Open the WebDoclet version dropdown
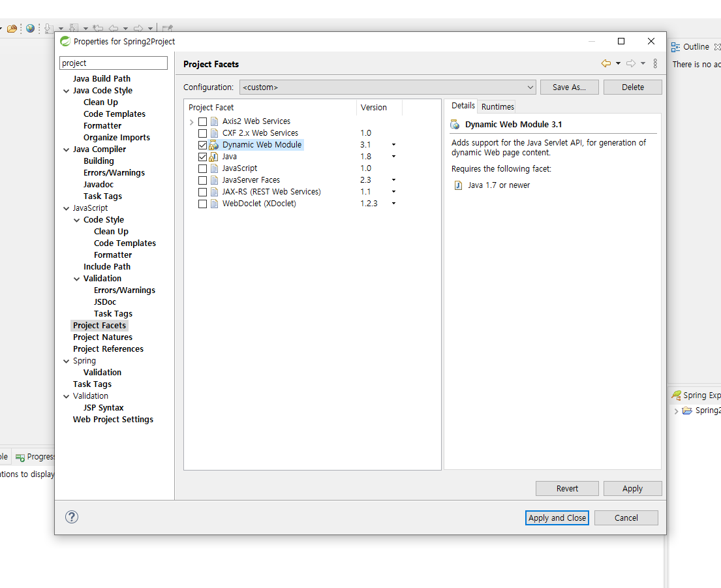The height and width of the screenshot is (588, 721). 393,204
